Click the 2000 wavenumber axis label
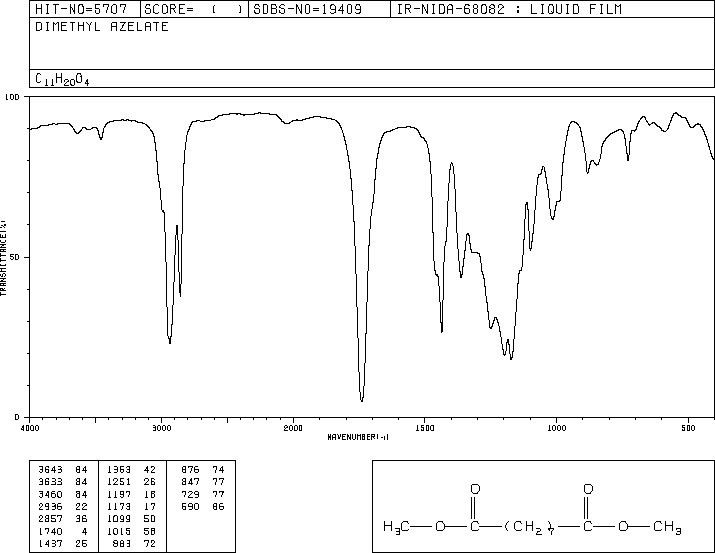Viewport: 715px width, 553px height. tap(293, 428)
